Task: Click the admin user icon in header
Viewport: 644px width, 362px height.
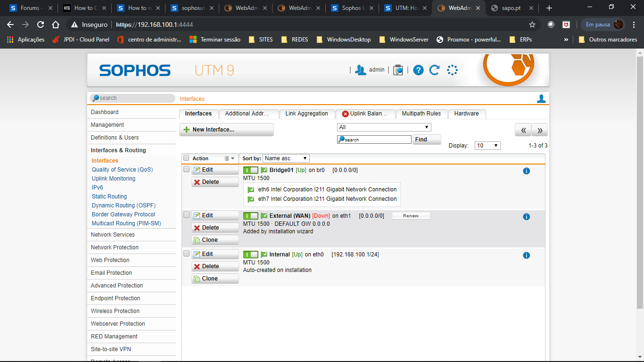Action: [361, 70]
